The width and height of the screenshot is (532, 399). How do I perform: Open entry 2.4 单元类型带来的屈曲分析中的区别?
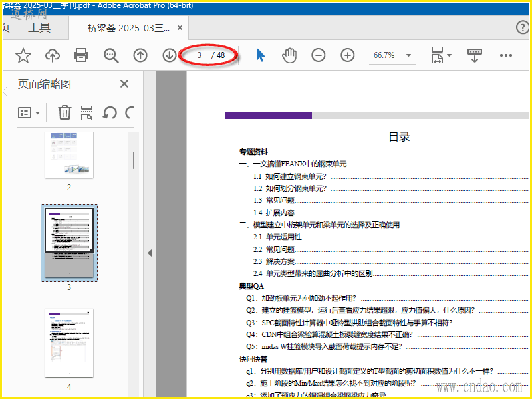pyautogui.click(x=313, y=273)
